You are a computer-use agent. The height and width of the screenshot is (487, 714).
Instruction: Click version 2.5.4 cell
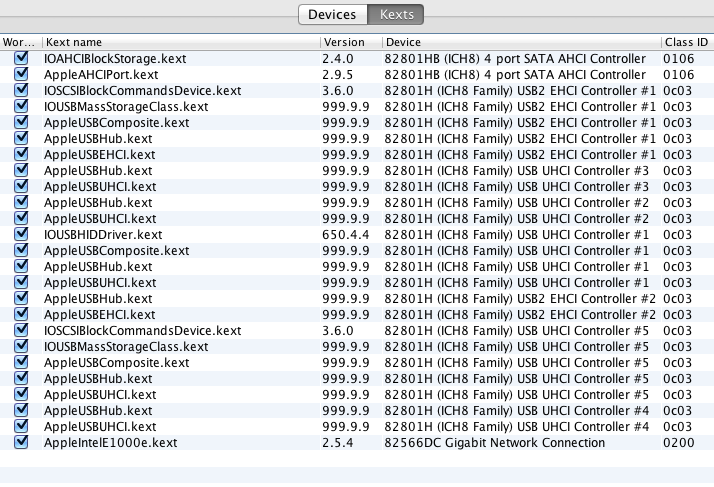click(x=337, y=443)
